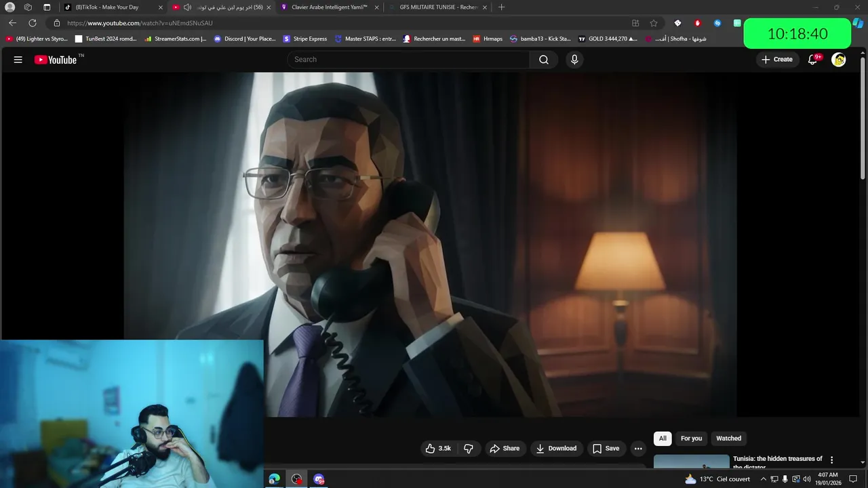Open Lighter vs Styro bookmark

(x=37, y=39)
